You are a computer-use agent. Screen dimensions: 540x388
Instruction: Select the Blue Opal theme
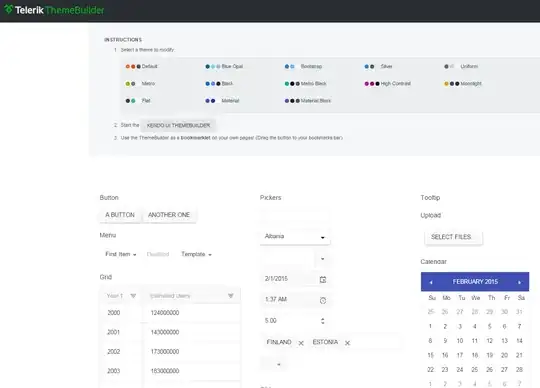[224, 66]
